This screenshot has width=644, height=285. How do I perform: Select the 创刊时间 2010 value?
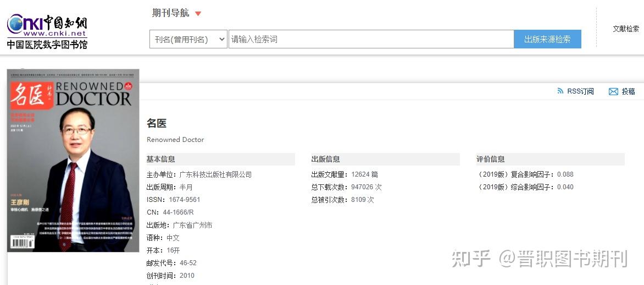click(187, 276)
